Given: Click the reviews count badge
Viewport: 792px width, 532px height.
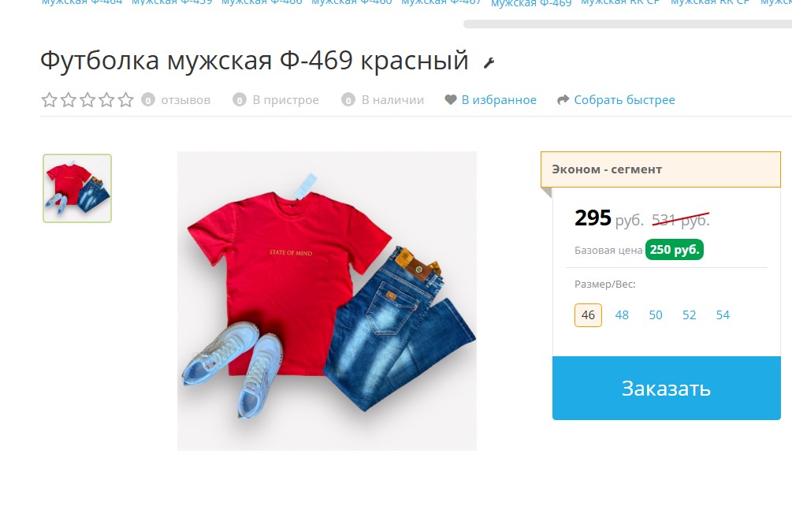Looking at the screenshot, I should point(148,100).
